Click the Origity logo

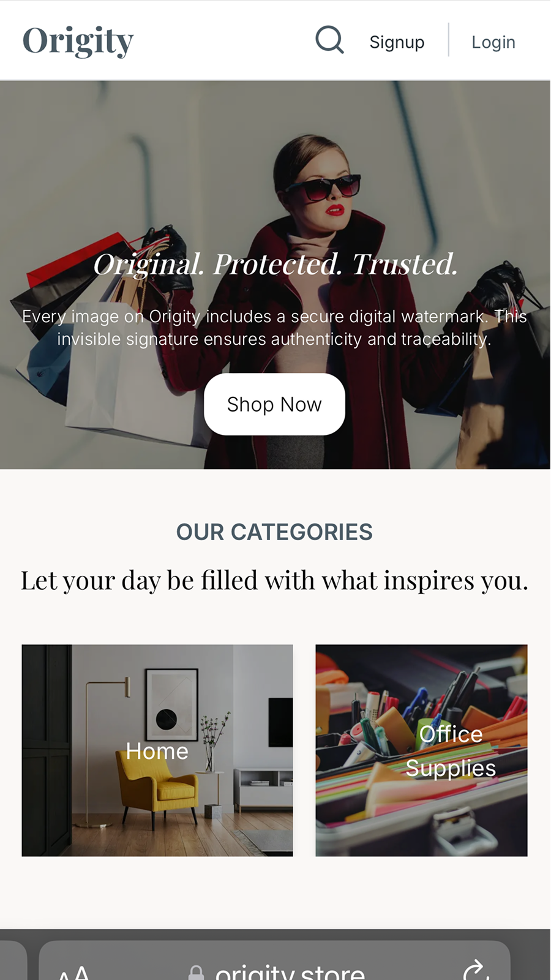[x=78, y=41]
